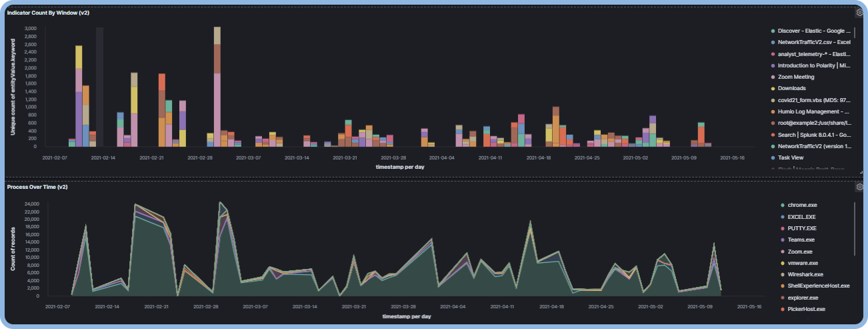The height and width of the screenshot is (329, 868).
Task: Click 'Unique count of entityValue.keyword' axis title
Action: point(12,86)
